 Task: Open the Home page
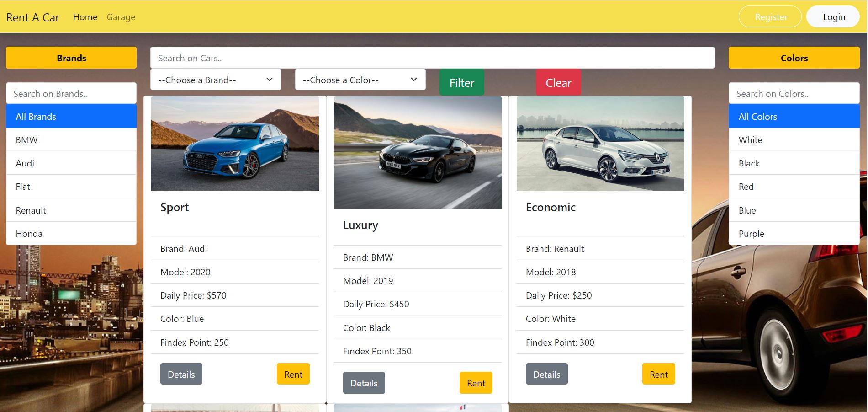pos(85,17)
